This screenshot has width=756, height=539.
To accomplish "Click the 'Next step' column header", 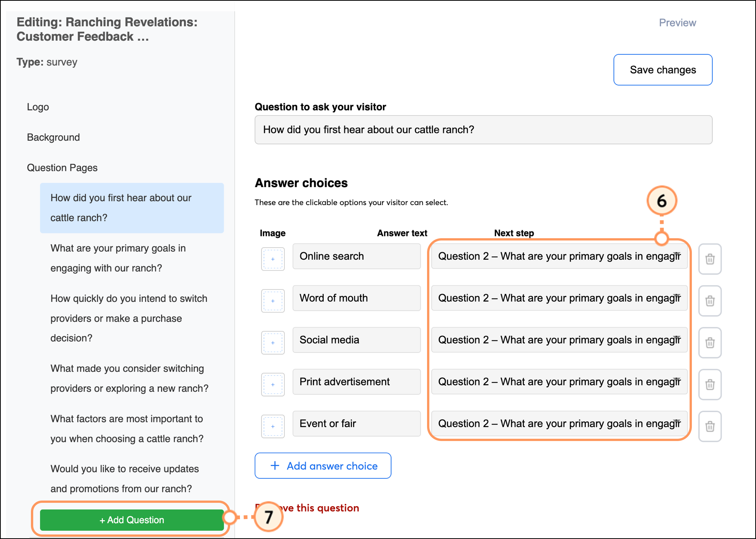I will click(514, 233).
